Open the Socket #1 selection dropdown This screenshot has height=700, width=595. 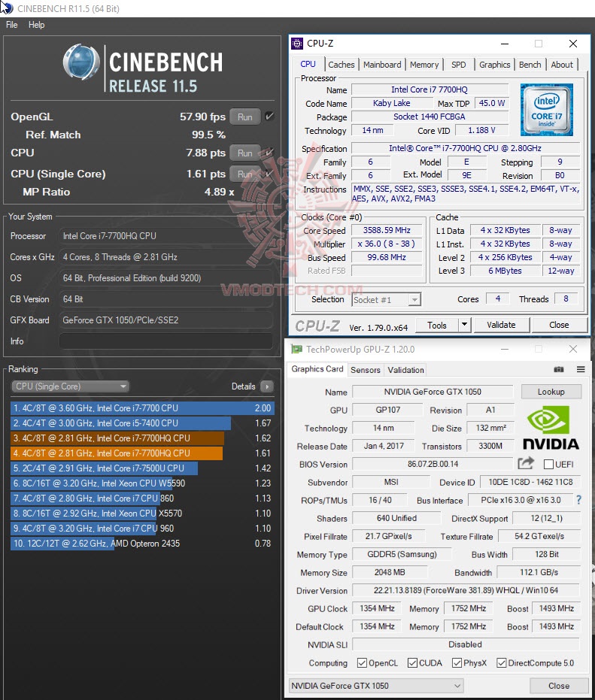pos(387,299)
